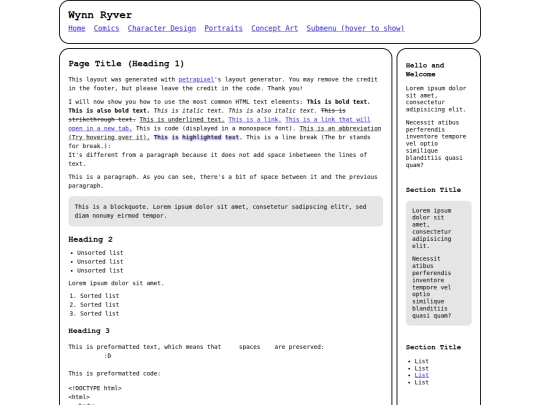
Task: Click the Page Title (Heading 1) heading
Action: tap(126, 64)
